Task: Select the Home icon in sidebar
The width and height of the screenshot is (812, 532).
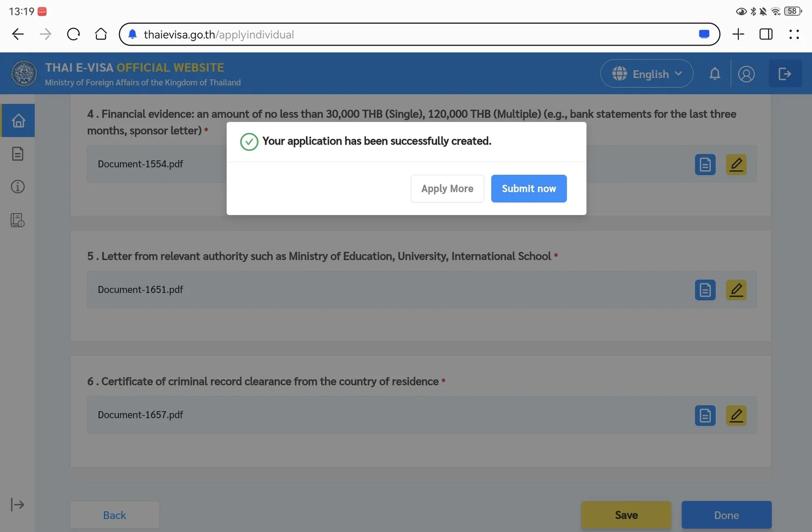Action: click(x=18, y=120)
